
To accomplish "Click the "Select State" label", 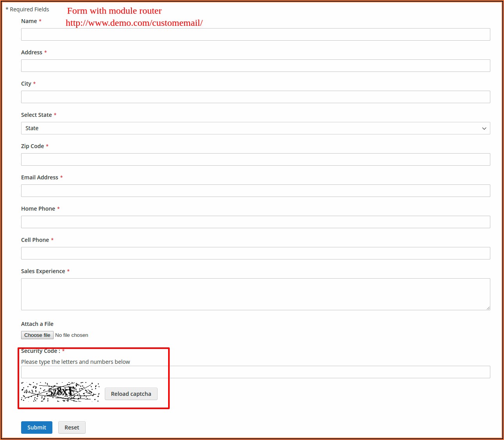I will tap(36, 115).
